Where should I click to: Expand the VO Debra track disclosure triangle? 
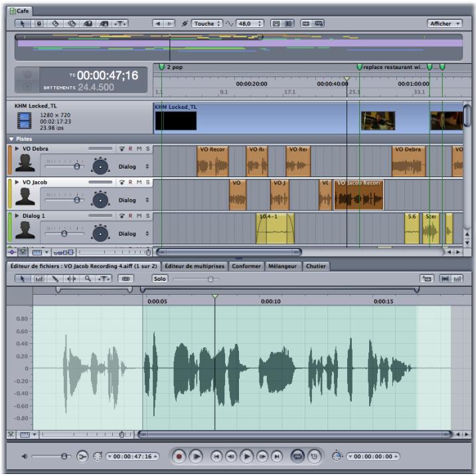[17, 149]
